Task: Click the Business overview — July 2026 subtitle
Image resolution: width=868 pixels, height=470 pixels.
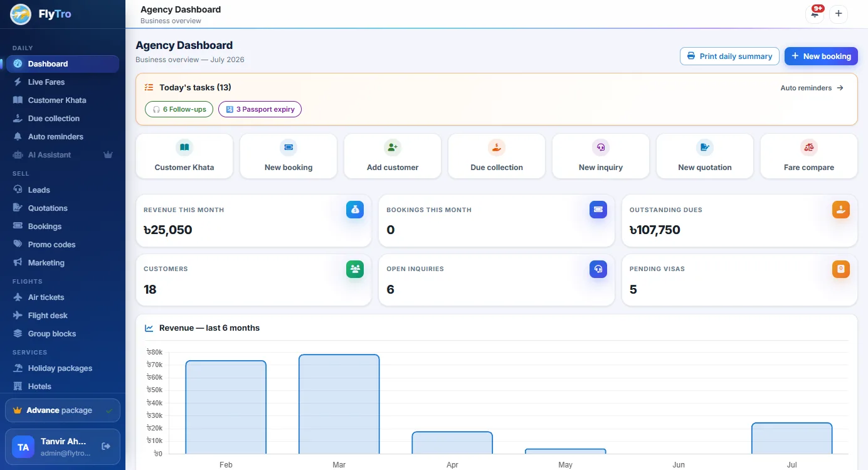Action: pyautogui.click(x=190, y=60)
